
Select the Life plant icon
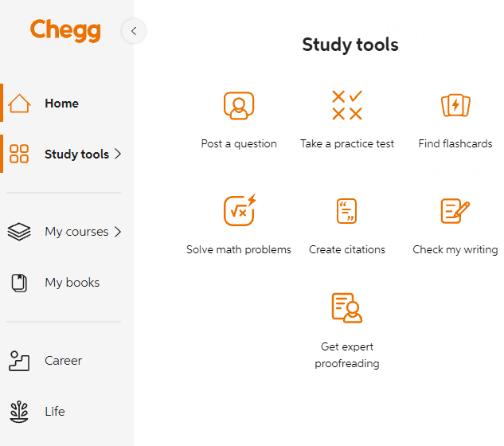(19, 411)
